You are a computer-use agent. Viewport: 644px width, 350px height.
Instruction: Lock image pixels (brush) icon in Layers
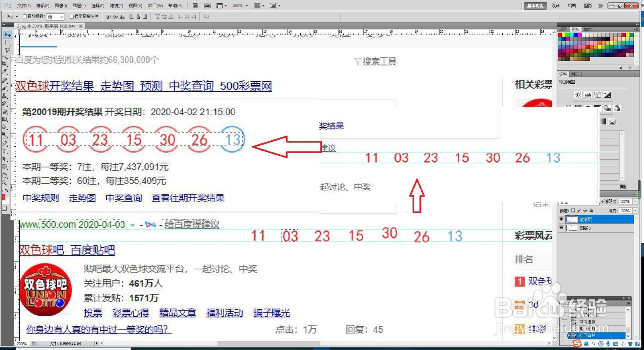[579, 211]
